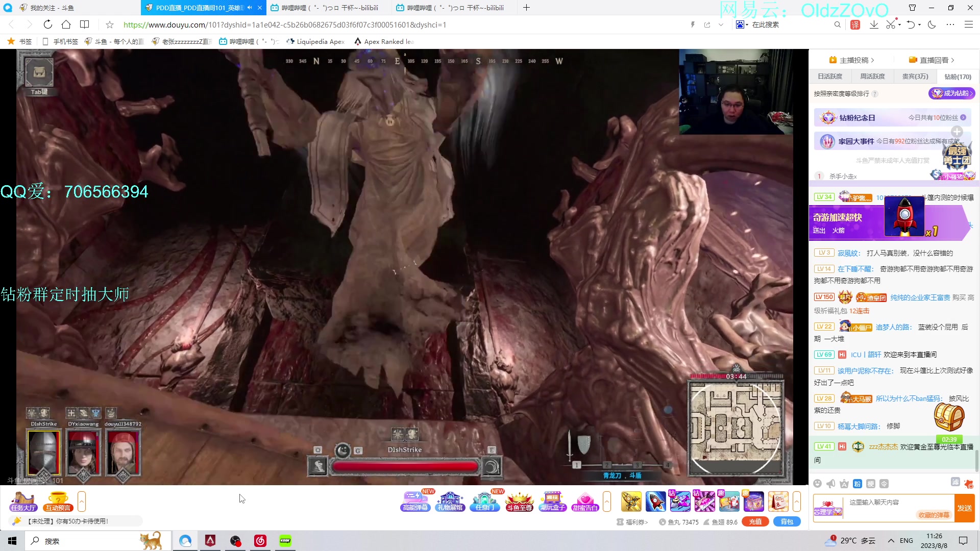Open the hamburger main menu

pyautogui.click(x=968, y=24)
